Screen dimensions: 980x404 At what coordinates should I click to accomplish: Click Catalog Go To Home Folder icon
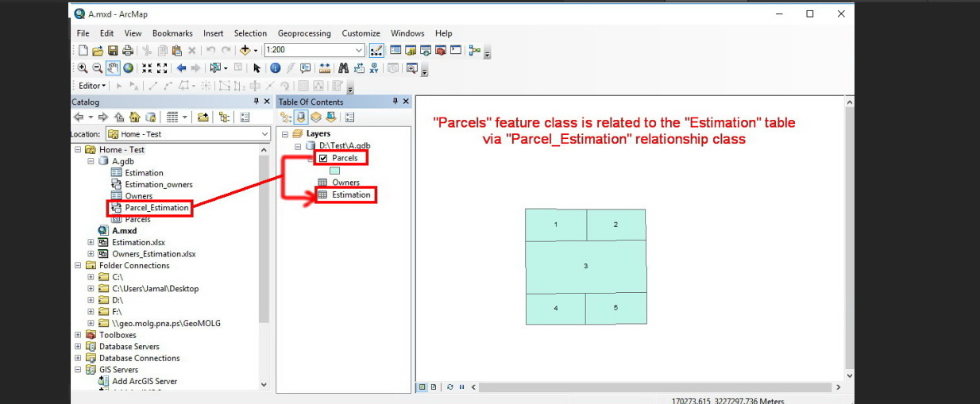pos(135,117)
